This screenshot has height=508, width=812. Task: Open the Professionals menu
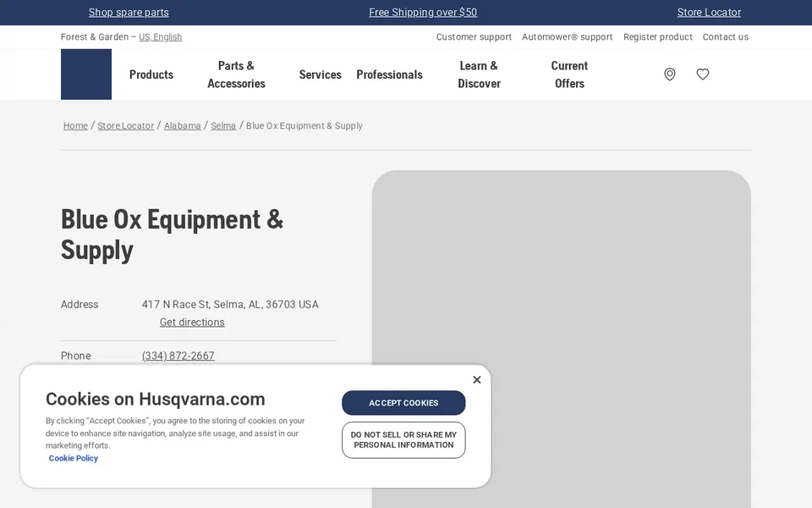pos(389,75)
